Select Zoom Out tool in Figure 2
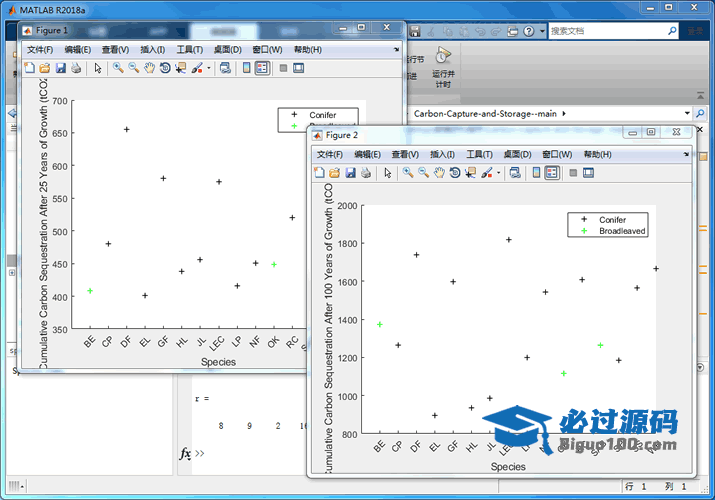 tap(424, 173)
